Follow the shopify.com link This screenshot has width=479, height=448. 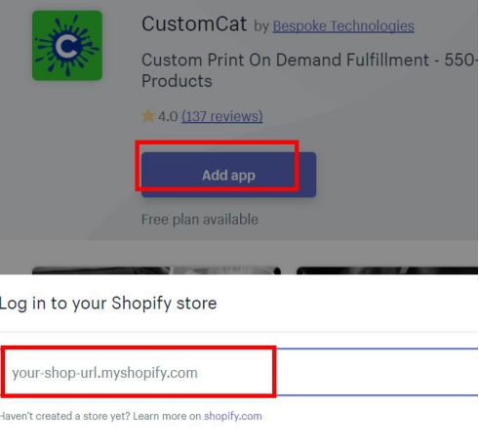pos(233,416)
